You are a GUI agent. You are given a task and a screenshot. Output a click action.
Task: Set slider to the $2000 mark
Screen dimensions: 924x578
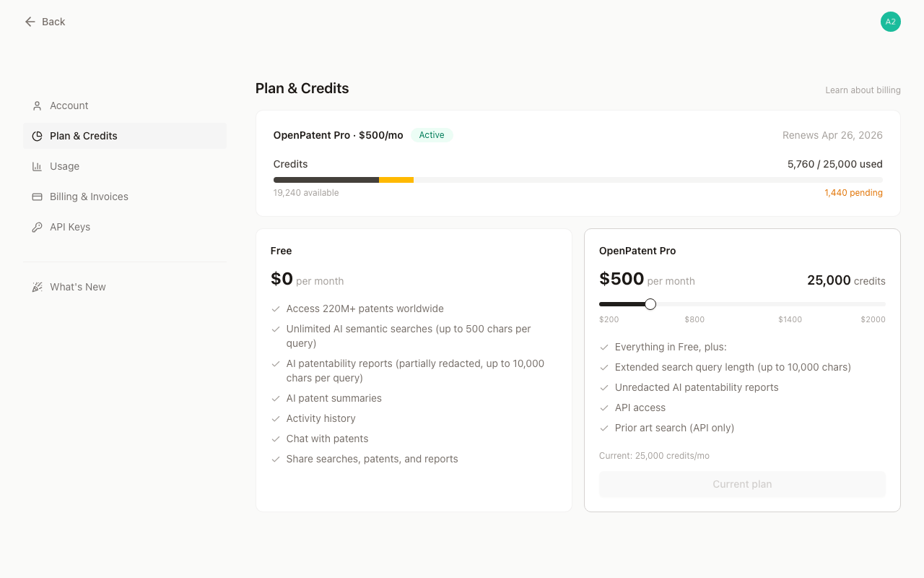coord(884,304)
